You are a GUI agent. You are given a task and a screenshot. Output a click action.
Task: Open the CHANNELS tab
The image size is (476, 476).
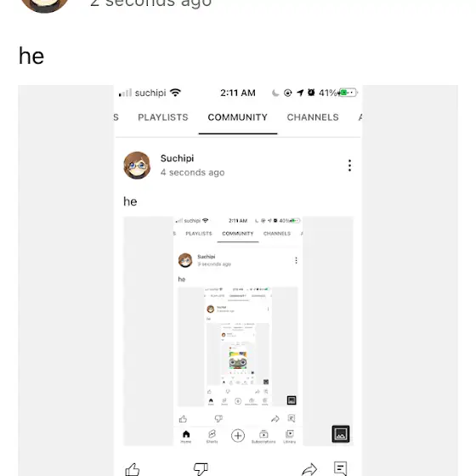(313, 117)
